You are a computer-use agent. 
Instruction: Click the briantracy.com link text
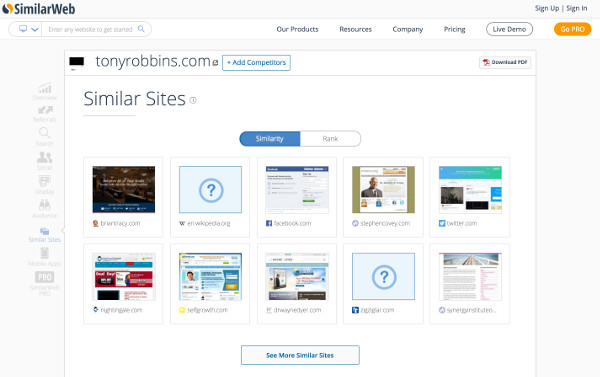coord(120,223)
